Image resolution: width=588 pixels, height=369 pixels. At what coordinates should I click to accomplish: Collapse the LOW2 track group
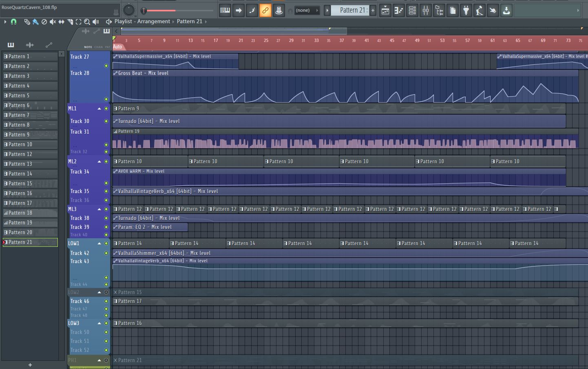point(99,292)
